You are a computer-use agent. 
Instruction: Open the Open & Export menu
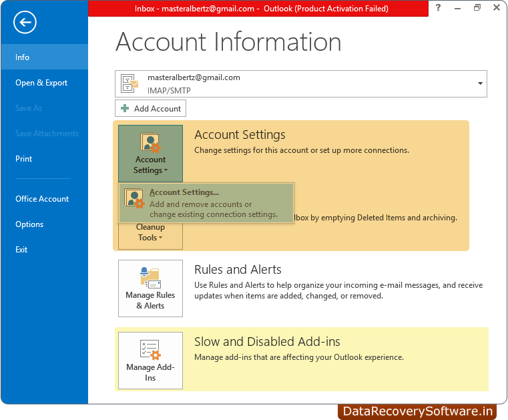(44, 83)
